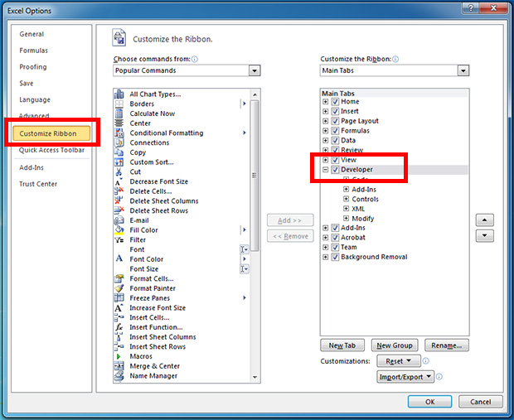The width and height of the screenshot is (514, 420).
Task: Click the OK button
Action: click(429, 402)
